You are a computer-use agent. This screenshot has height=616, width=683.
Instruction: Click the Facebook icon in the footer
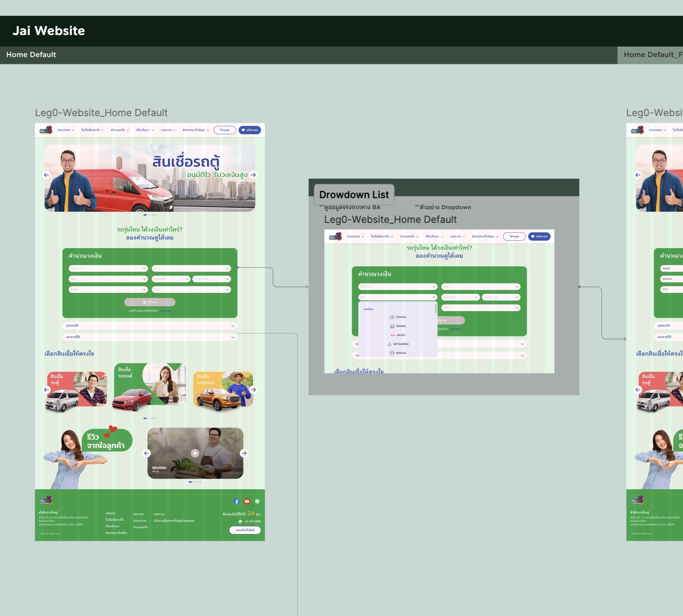coord(237,502)
